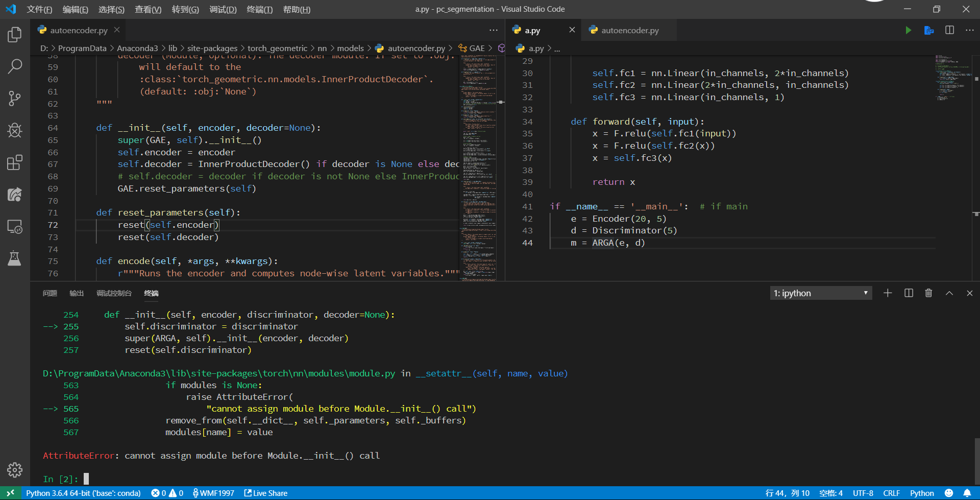The height and width of the screenshot is (500, 980).
Task: Split the editor using the split icon
Action: point(949,30)
